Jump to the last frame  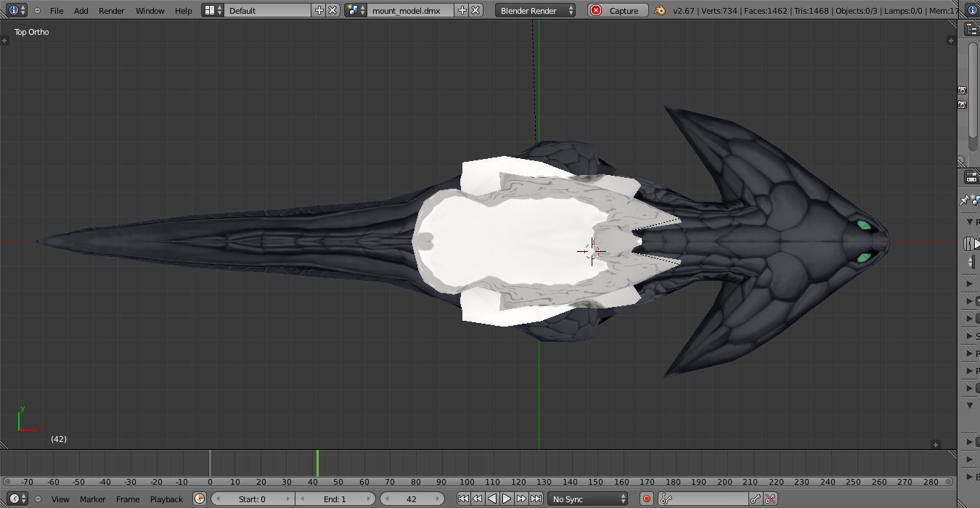[x=536, y=499]
